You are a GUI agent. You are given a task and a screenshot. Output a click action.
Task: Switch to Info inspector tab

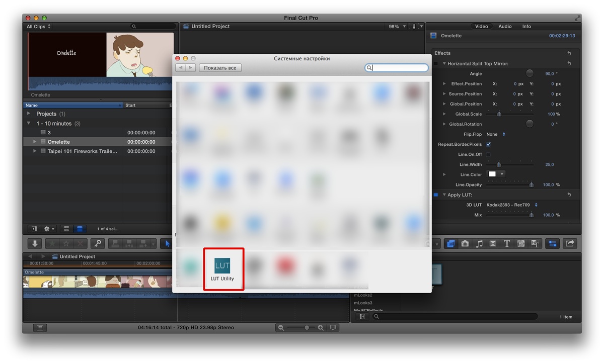pos(526,26)
